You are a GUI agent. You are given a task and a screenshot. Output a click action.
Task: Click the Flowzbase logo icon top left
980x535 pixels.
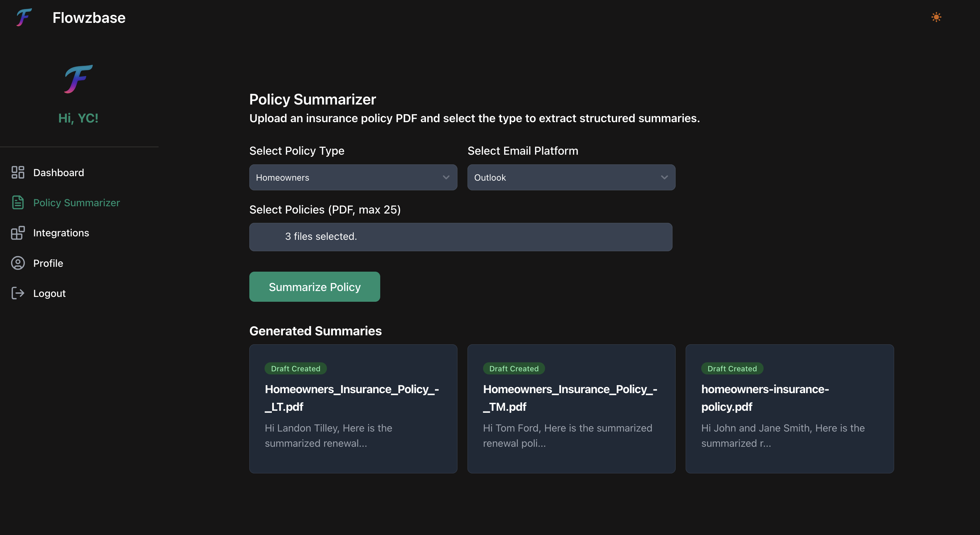click(x=23, y=17)
